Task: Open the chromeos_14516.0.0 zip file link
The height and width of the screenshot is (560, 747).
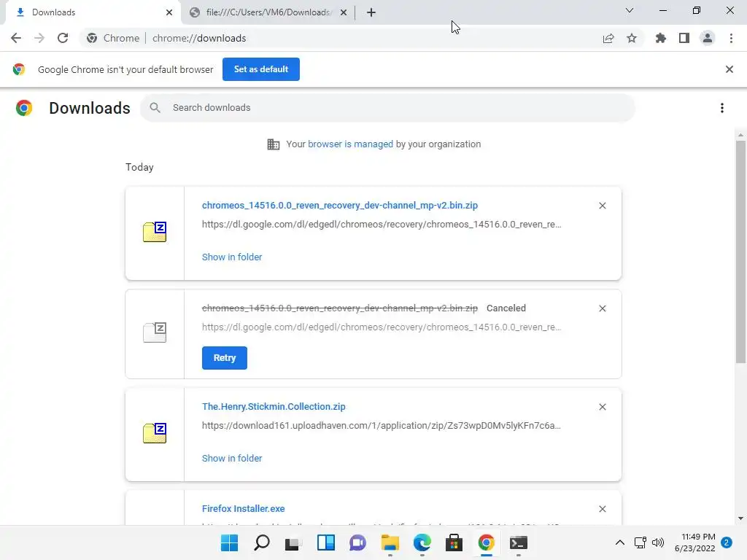Action: click(x=340, y=205)
